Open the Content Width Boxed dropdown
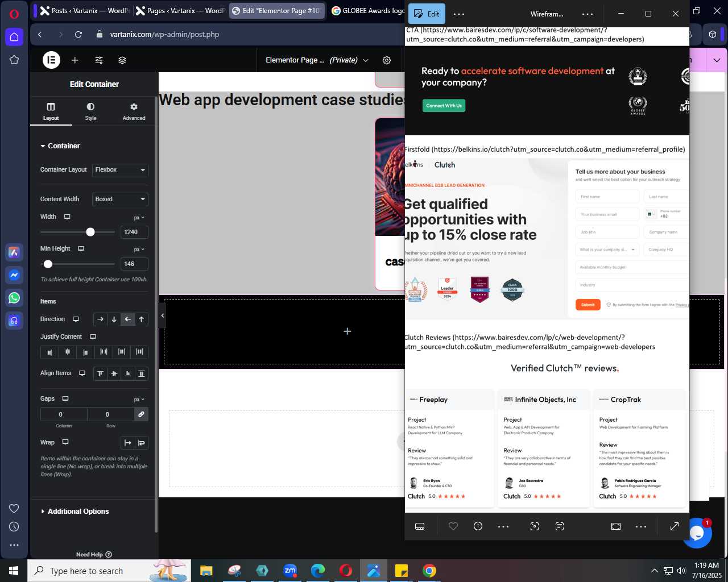Viewport: 728px width, 582px height. click(120, 199)
